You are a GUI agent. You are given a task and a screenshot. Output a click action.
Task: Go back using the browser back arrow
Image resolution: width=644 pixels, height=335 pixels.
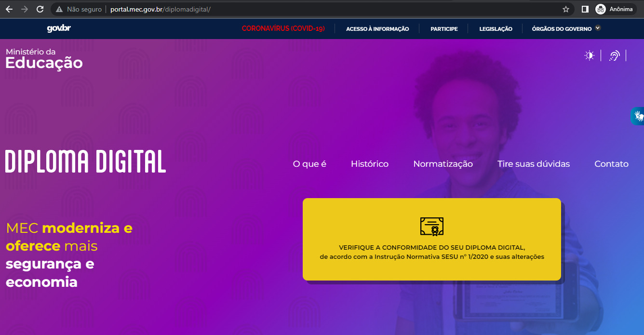9,9
